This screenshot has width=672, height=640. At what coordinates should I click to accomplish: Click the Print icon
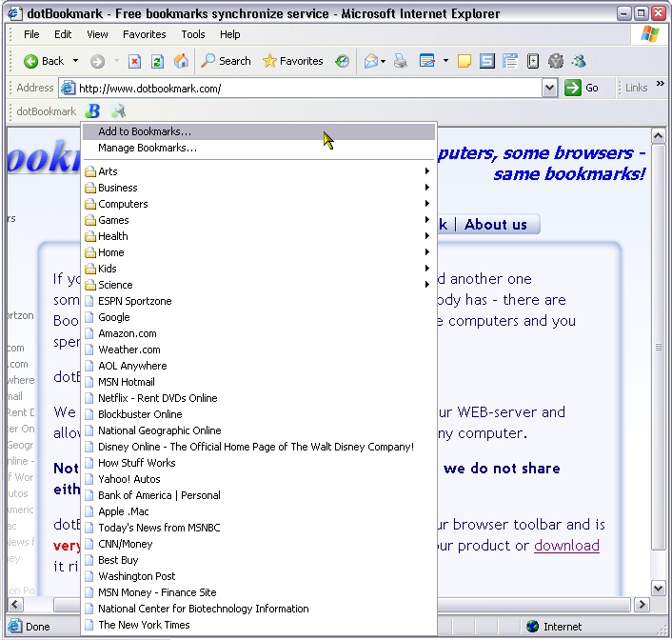401,61
